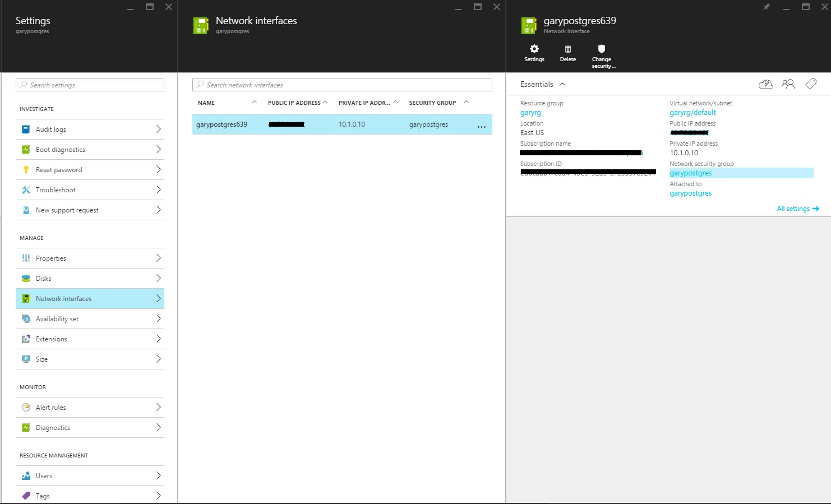Select Reset password

(x=90, y=170)
